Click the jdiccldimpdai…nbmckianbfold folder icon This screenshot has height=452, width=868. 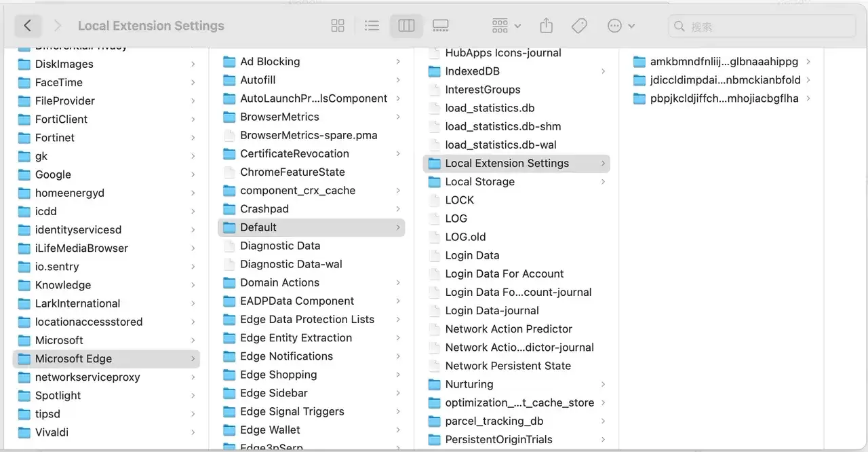(x=639, y=80)
